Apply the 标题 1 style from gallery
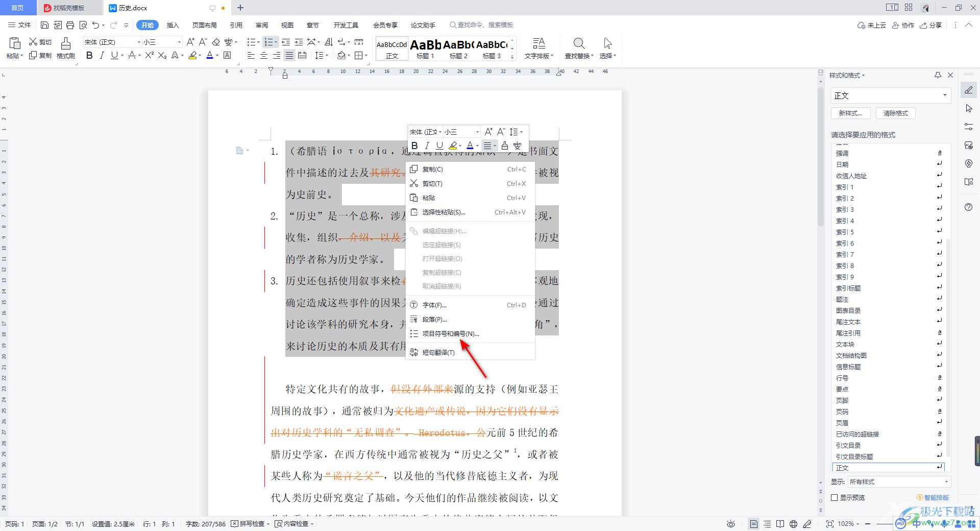The height and width of the screenshot is (531, 980). pos(426,49)
